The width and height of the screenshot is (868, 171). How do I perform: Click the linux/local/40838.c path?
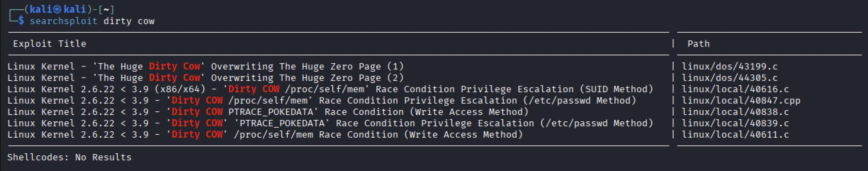pyautogui.click(x=735, y=112)
